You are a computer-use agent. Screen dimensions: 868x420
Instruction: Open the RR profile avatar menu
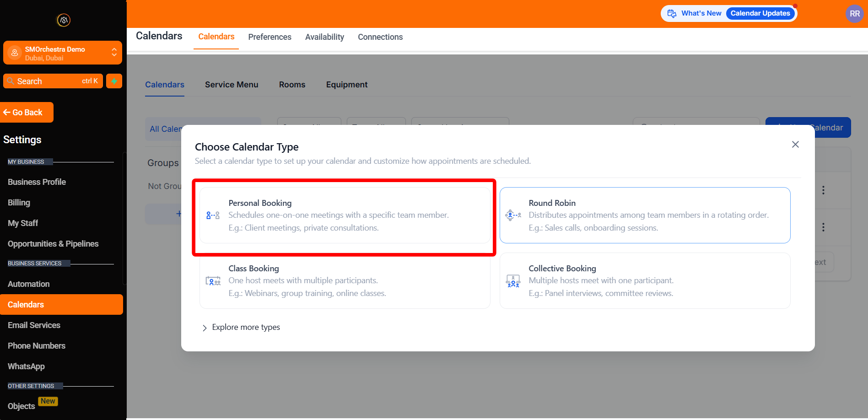click(854, 13)
